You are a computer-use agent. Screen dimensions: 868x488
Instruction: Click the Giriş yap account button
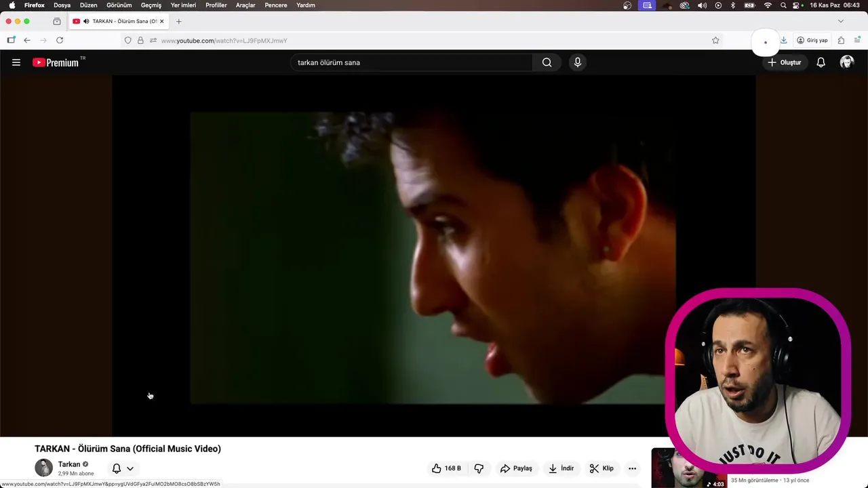pyautogui.click(x=812, y=41)
